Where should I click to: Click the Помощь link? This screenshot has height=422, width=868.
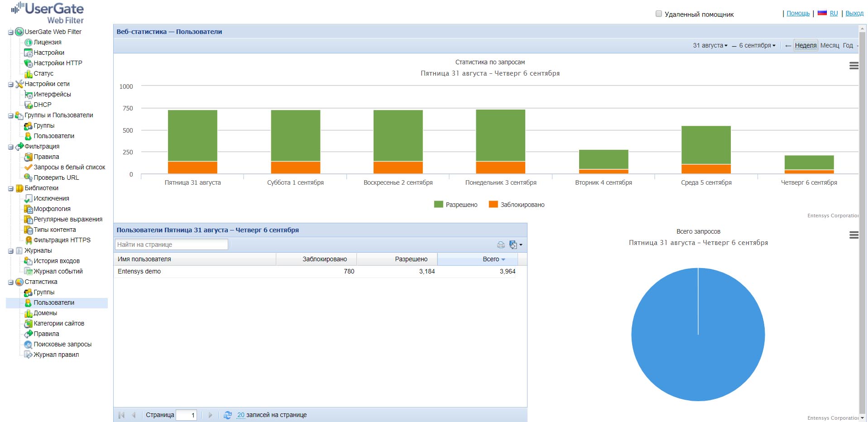click(798, 14)
